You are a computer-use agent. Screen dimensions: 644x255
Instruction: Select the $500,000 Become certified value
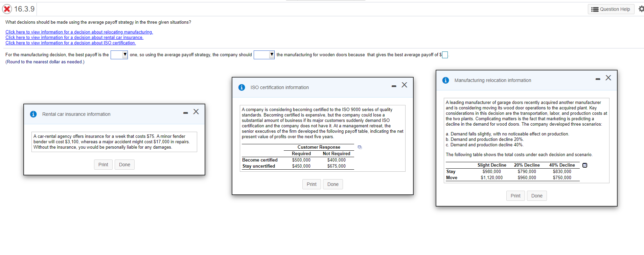[301, 160]
